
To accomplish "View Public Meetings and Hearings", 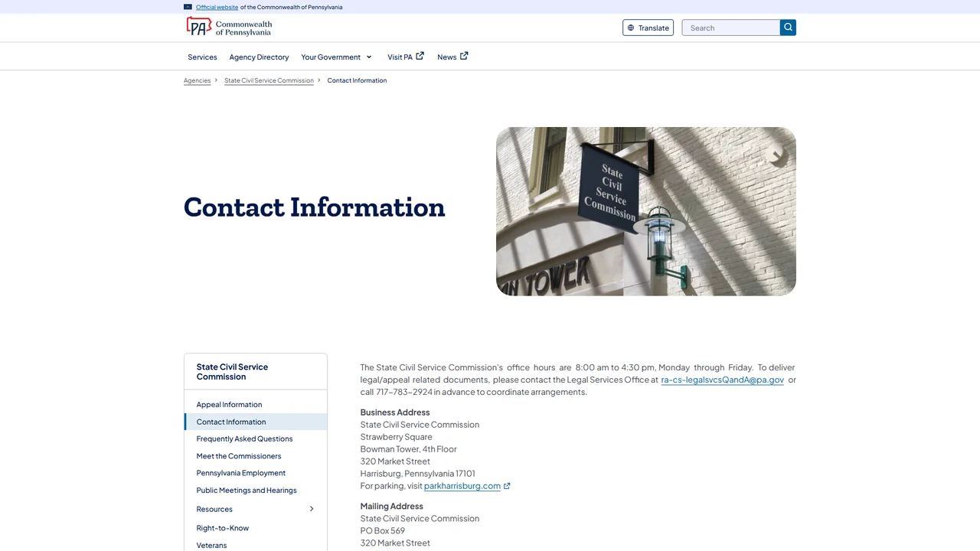I will (247, 491).
